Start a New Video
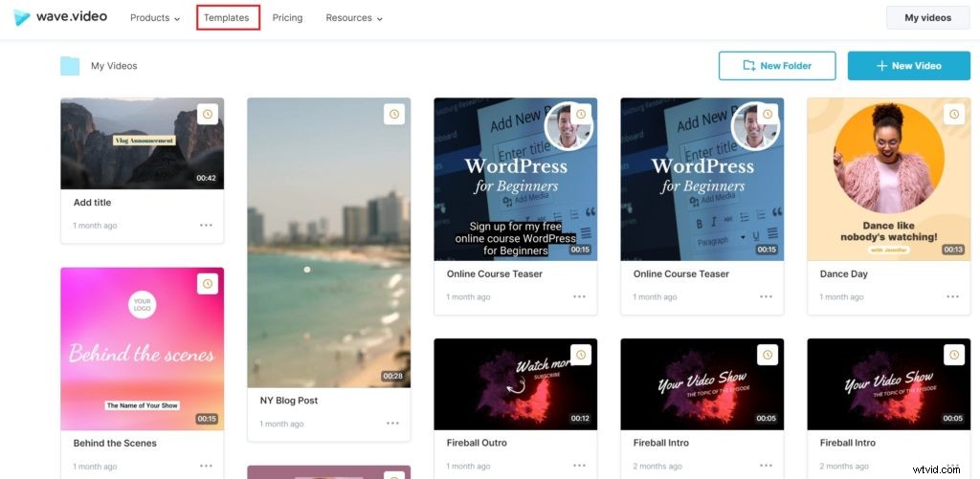Viewport: 980px width, 479px height. tap(909, 66)
